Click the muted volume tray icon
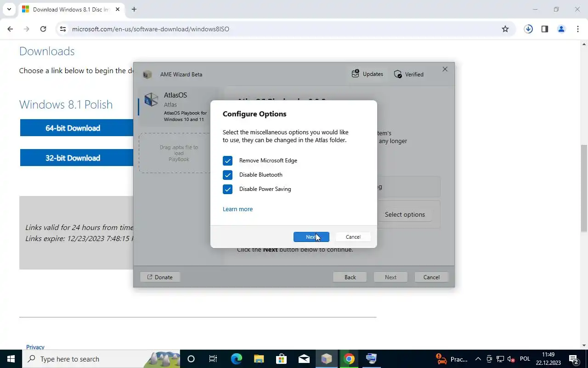588x368 pixels. (511, 359)
